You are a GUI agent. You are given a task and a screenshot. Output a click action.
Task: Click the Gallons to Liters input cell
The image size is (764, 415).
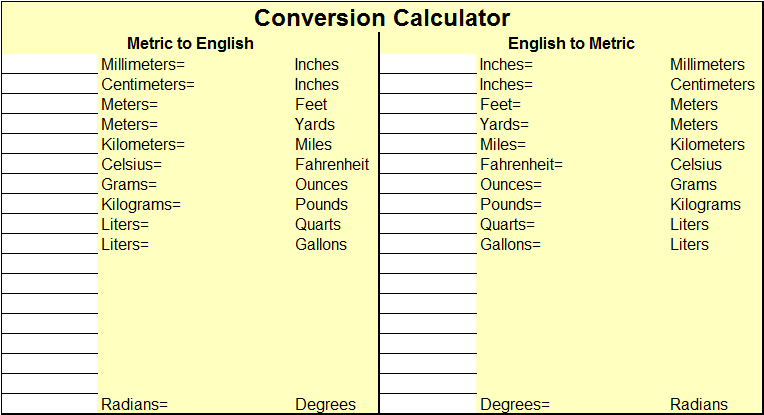(428, 244)
